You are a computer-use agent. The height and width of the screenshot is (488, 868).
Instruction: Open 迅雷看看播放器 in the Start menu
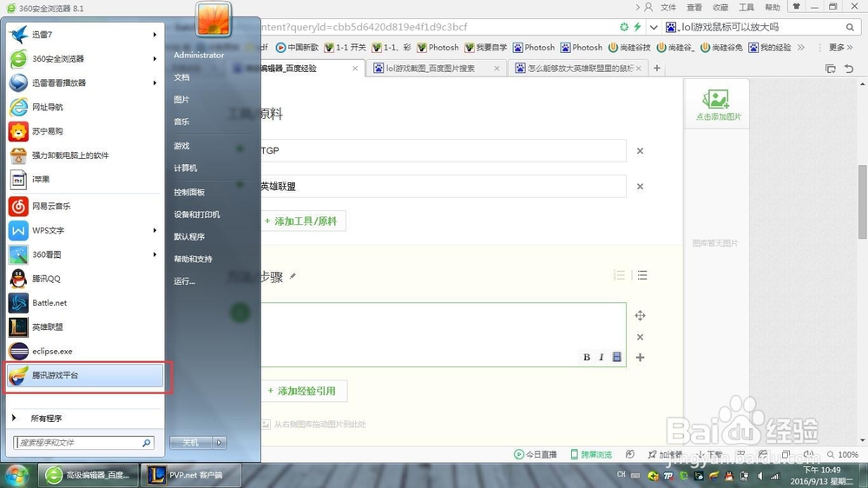(x=84, y=82)
